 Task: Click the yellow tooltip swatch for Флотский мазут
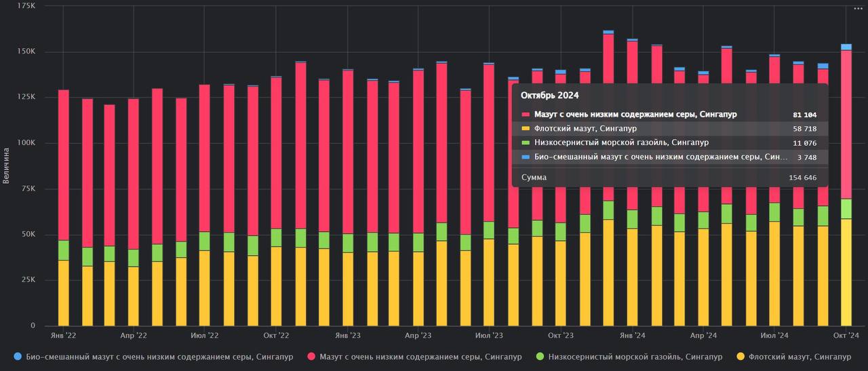pyautogui.click(x=525, y=129)
